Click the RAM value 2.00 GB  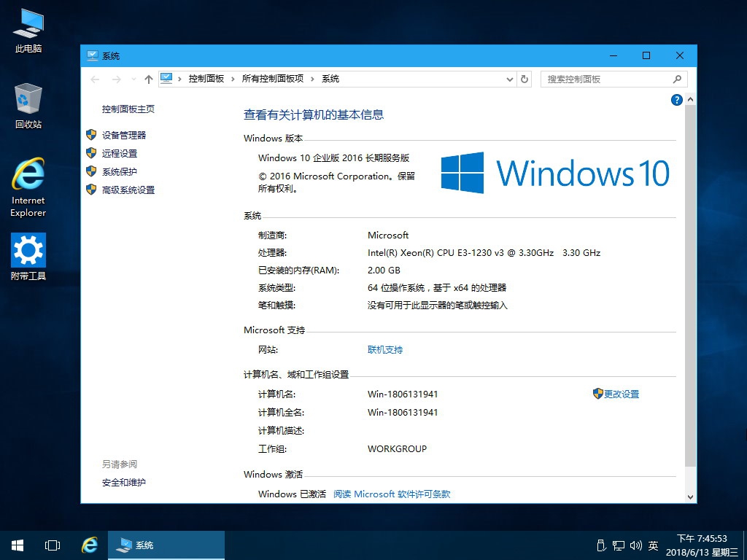point(384,271)
